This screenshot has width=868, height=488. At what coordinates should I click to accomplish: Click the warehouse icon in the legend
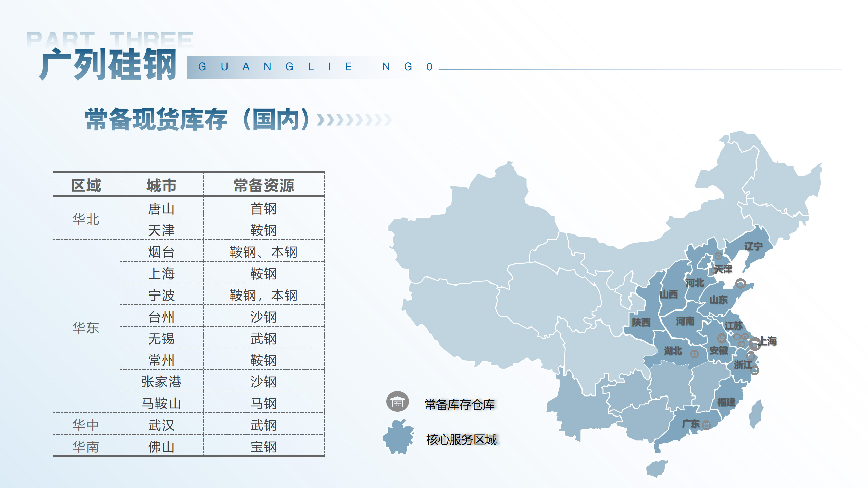397,402
